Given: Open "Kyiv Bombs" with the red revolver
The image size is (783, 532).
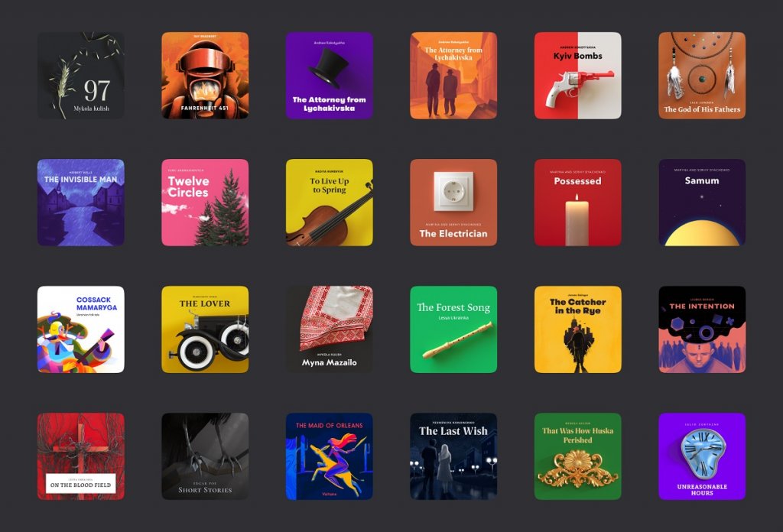Looking at the screenshot, I should pyautogui.click(x=577, y=76).
